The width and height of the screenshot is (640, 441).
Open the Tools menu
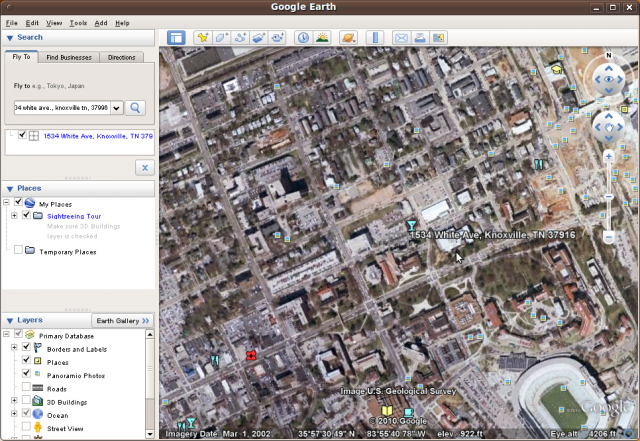click(x=78, y=22)
